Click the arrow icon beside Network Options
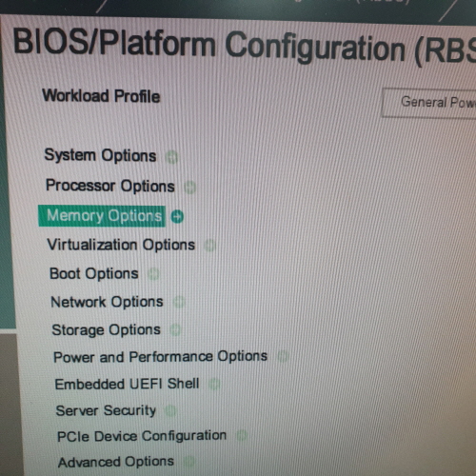Viewport: 476px width, 476px height. tap(179, 302)
